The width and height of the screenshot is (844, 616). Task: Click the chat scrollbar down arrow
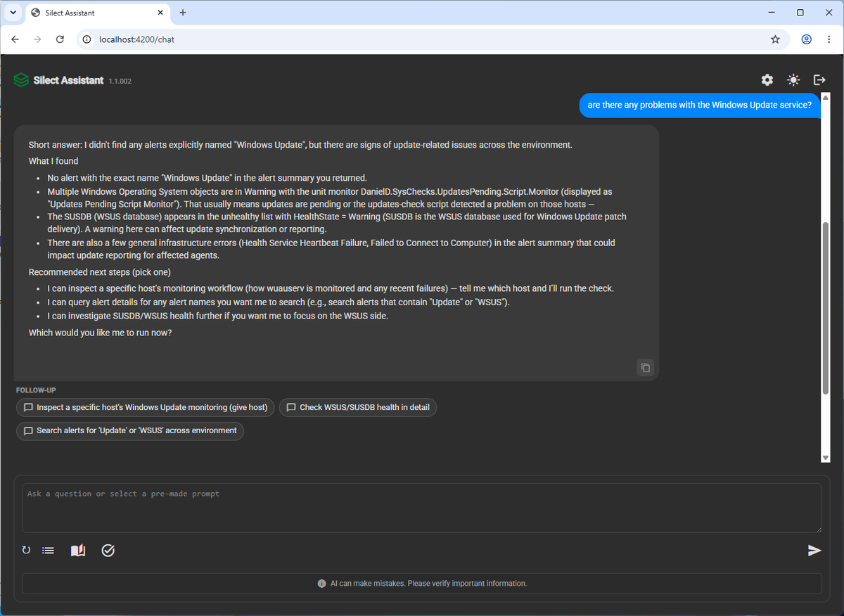[x=826, y=457]
